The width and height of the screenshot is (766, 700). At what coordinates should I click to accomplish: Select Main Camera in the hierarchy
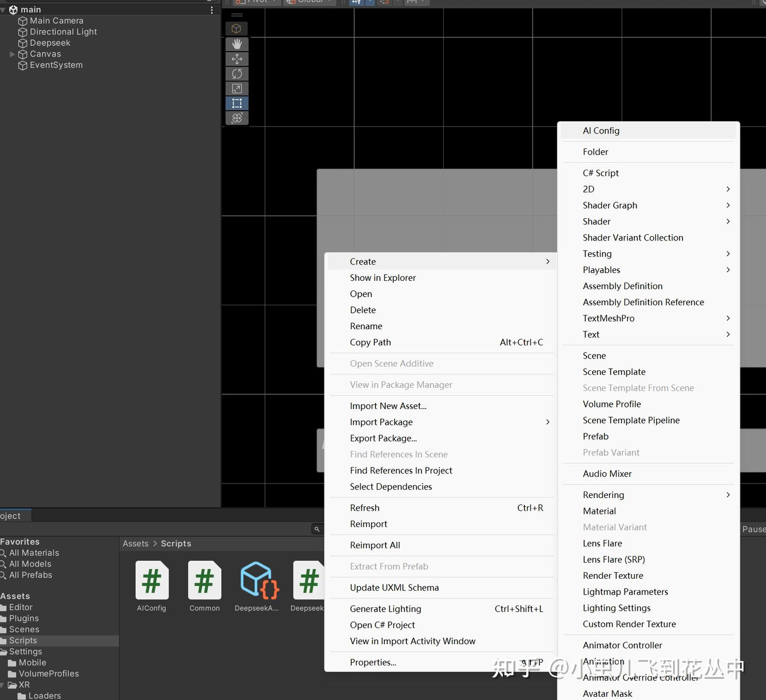56,21
